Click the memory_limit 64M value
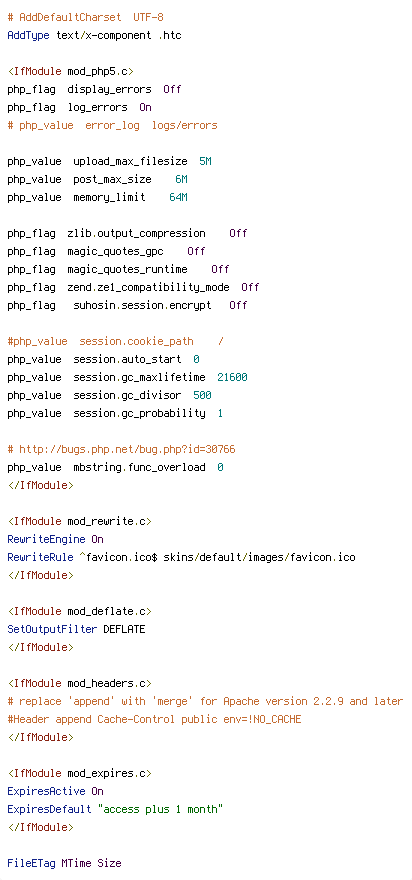The width and height of the screenshot is (412, 880). tap(178, 197)
